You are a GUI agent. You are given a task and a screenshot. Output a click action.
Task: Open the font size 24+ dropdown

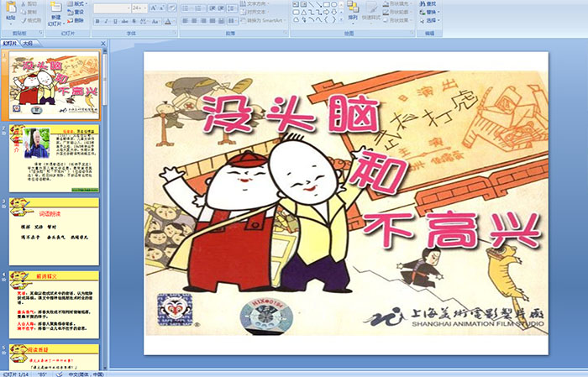click(140, 8)
